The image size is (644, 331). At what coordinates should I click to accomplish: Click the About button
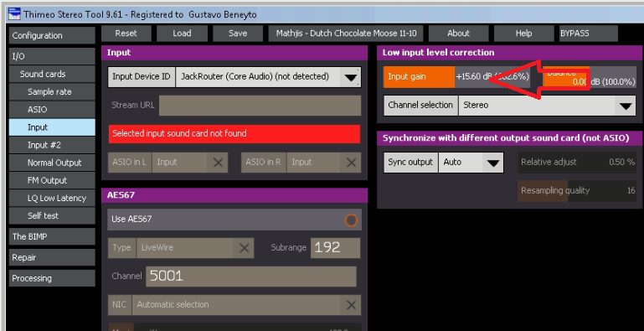point(458,34)
